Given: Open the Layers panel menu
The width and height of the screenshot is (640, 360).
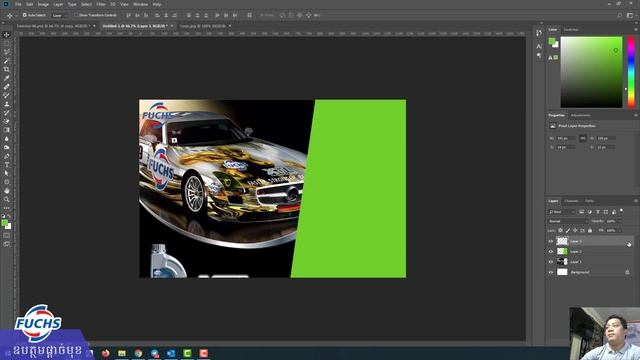Looking at the screenshot, I should pyautogui.click(x=636, y=201).
